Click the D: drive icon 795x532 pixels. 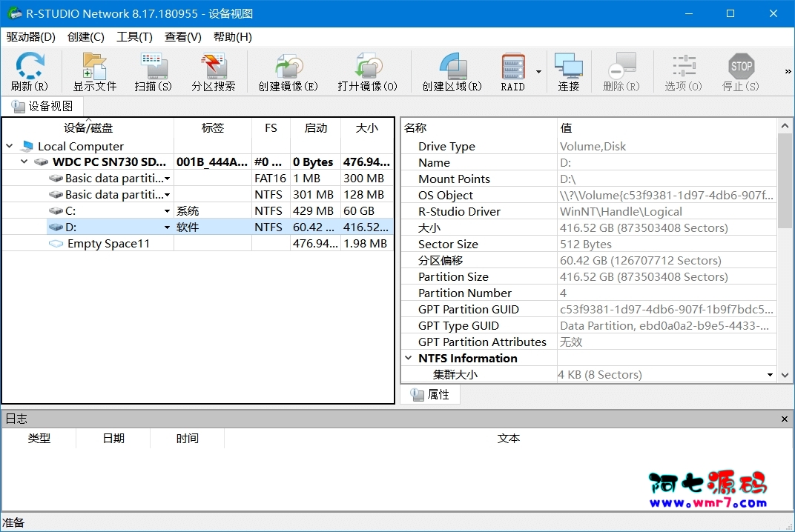click(x=56, y=227)
